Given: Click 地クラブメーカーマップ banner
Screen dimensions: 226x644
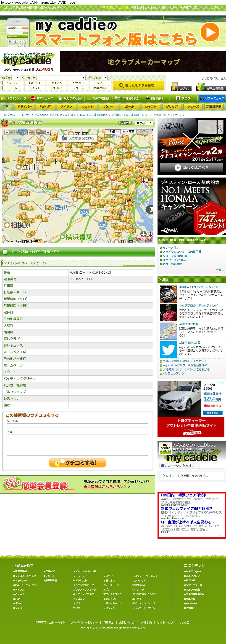Looking at the screenshot, I should [x=143, y=62].
